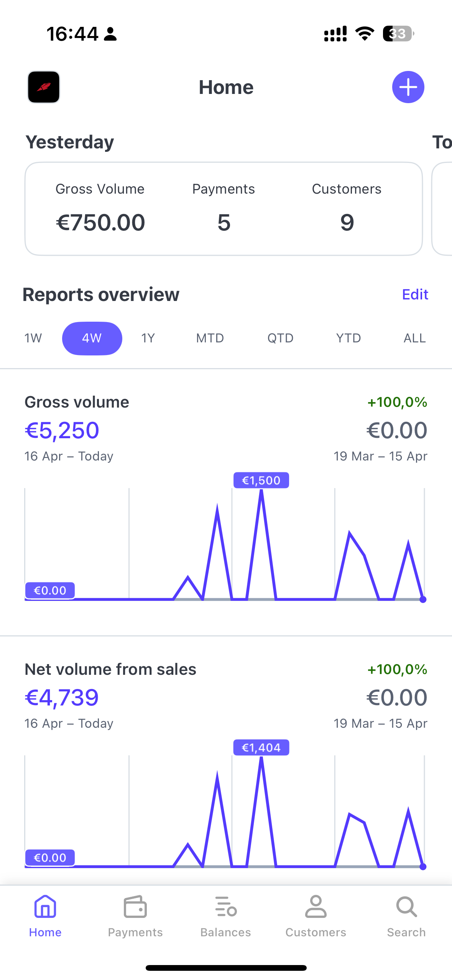The image size is (452, 980).
Task: Tap Edit beside Reports overview
Action: click(415, 294)
